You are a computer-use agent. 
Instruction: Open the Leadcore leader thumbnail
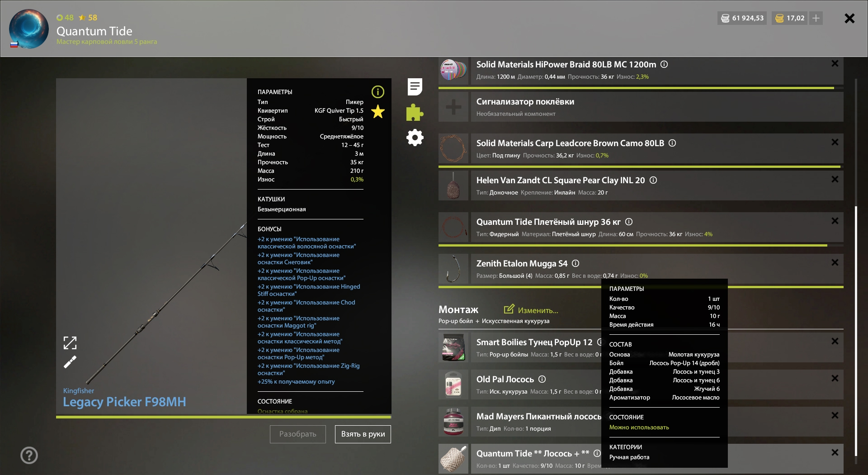tap(453, 148)
